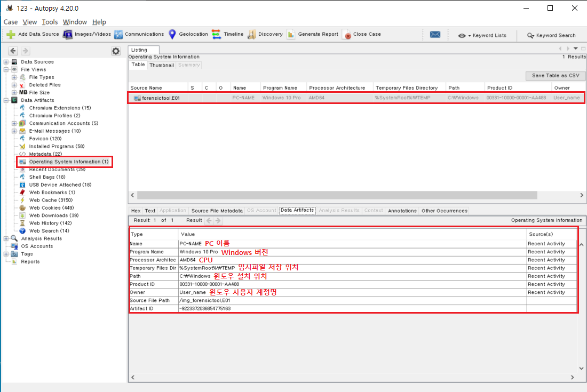
Task: Click the listing table horizontal scrollbar
Action: click(x=337, y=195)
